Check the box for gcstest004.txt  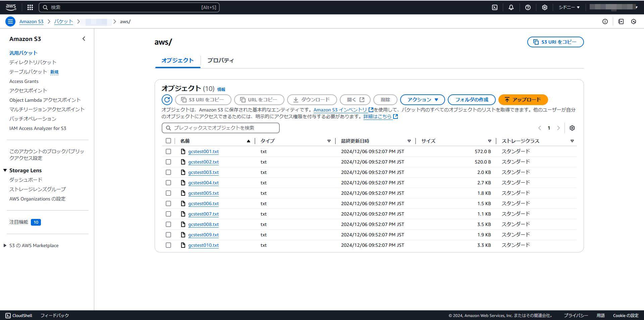tap(168, 183)
